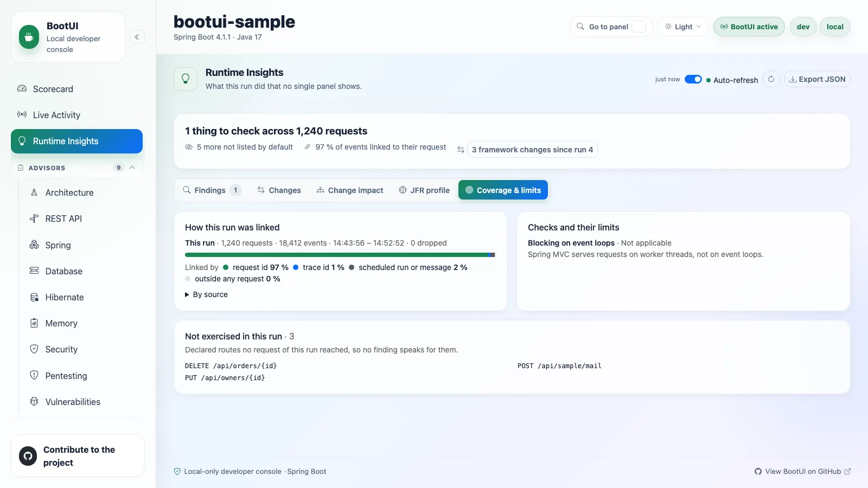Toggle the Auto-refresh switch
868x488 pixels.
click(x=693, y=79)
